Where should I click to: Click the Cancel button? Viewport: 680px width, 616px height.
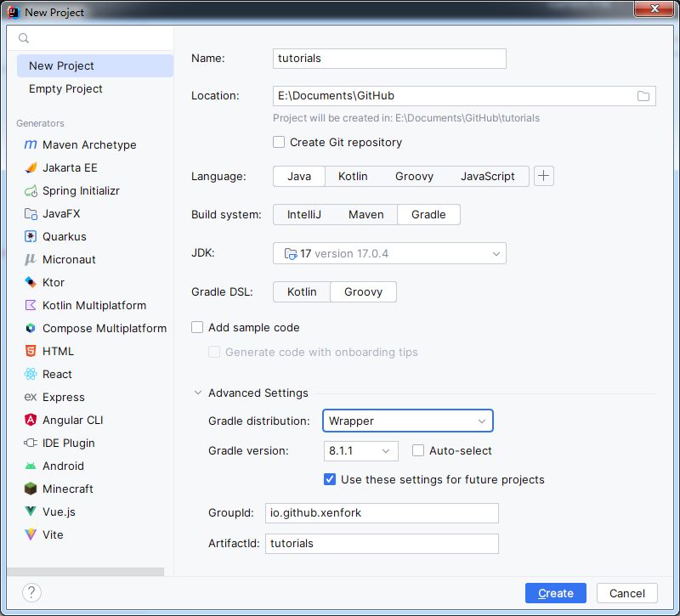tap(627, 593)
